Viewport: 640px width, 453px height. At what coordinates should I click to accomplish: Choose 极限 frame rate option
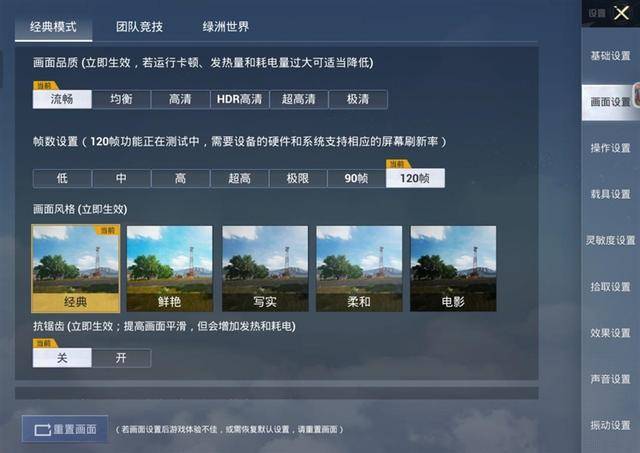[298, 178]
